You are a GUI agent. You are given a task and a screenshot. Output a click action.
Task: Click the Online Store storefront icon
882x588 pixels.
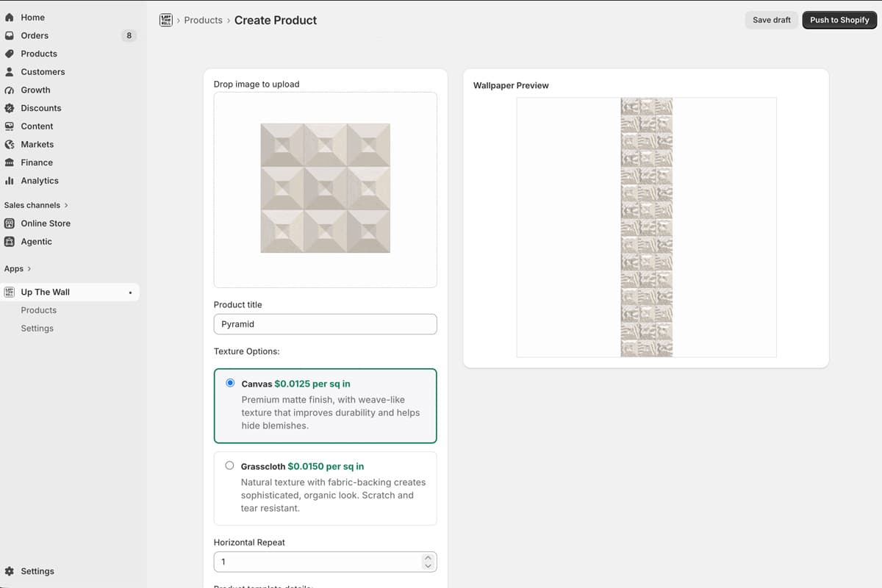10,223
